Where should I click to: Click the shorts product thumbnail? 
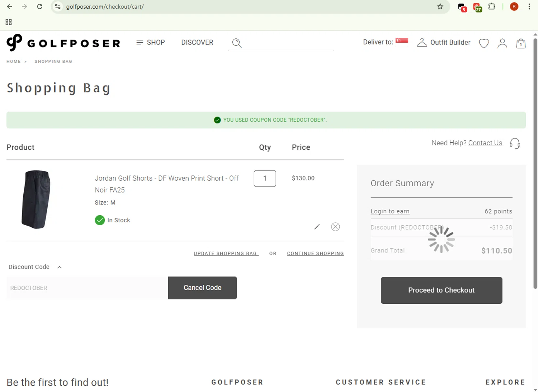[36, 199]
